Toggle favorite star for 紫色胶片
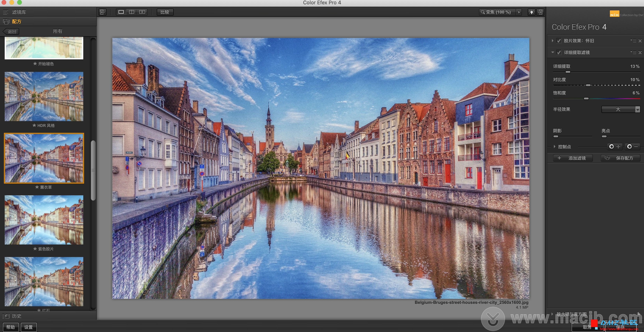This screenshot has width=644, height=332. click(35, 249)
